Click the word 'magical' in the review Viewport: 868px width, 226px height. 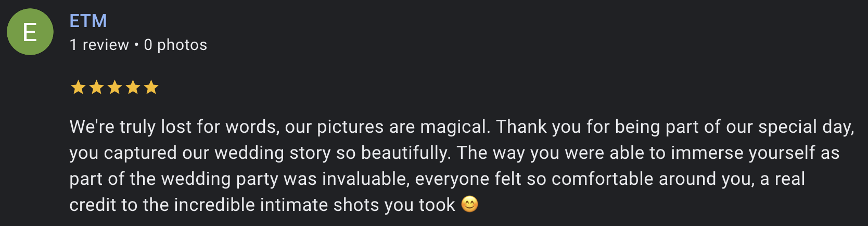[x=454, y=127]
